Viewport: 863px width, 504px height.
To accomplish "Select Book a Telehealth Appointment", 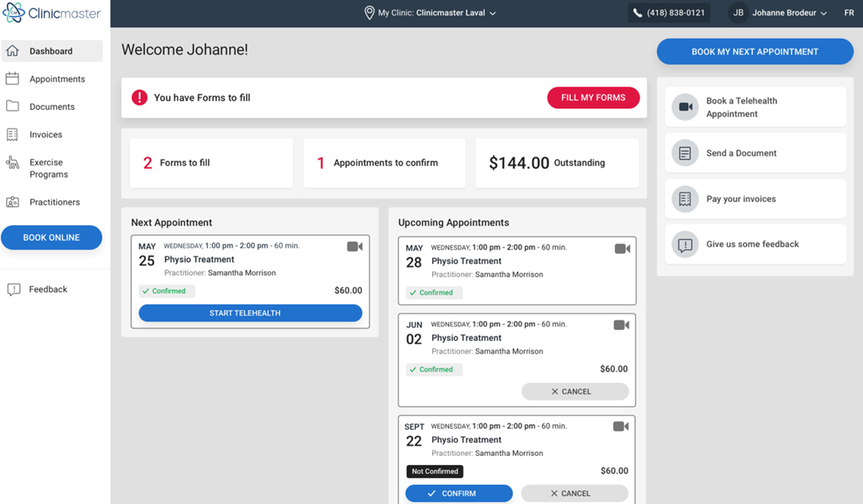I will 755,107.
